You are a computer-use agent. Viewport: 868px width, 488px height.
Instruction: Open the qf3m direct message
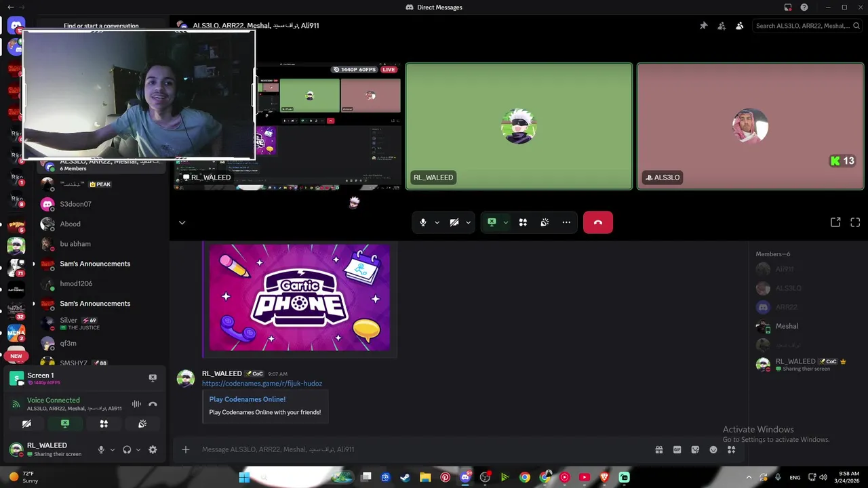click(x=102, y=344)
